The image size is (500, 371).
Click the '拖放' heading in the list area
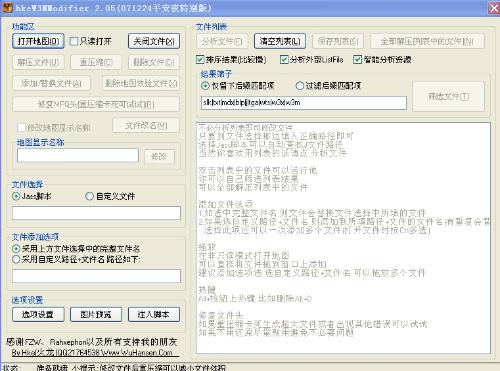tap(207, 247)
